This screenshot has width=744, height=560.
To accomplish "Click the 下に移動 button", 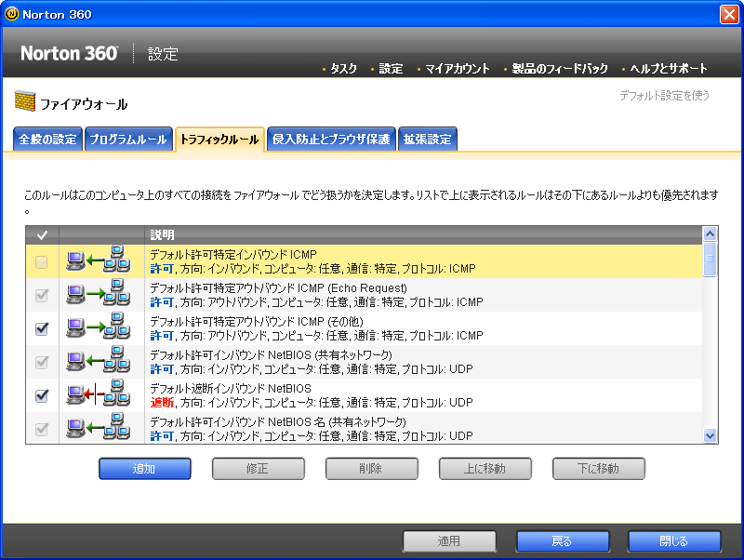I will click(x=598, y=469).
